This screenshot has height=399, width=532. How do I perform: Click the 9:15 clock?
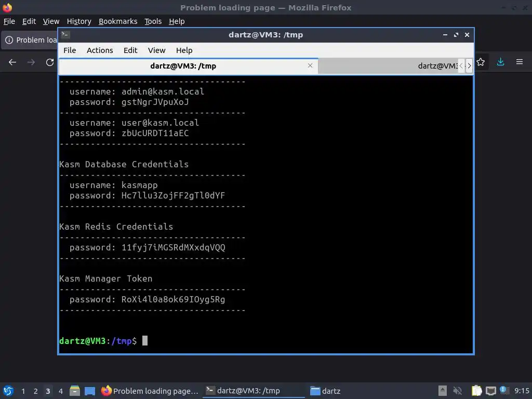click(522, 391)
